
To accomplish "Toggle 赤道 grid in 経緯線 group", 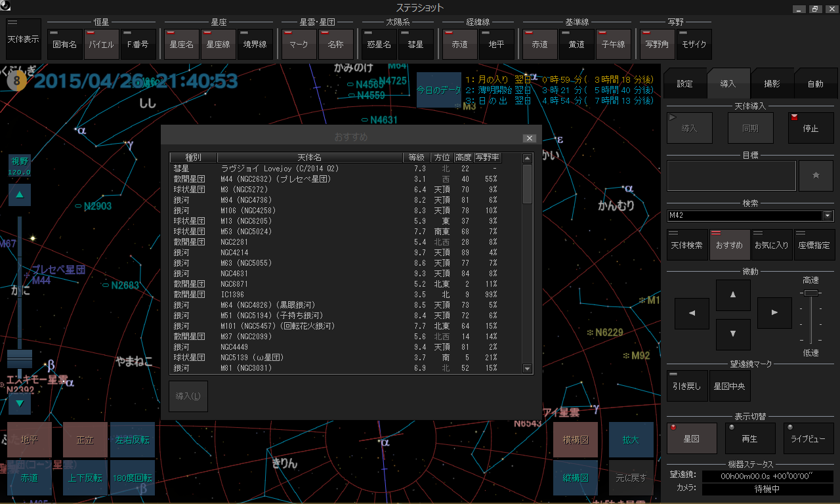I will coord(459,44).
